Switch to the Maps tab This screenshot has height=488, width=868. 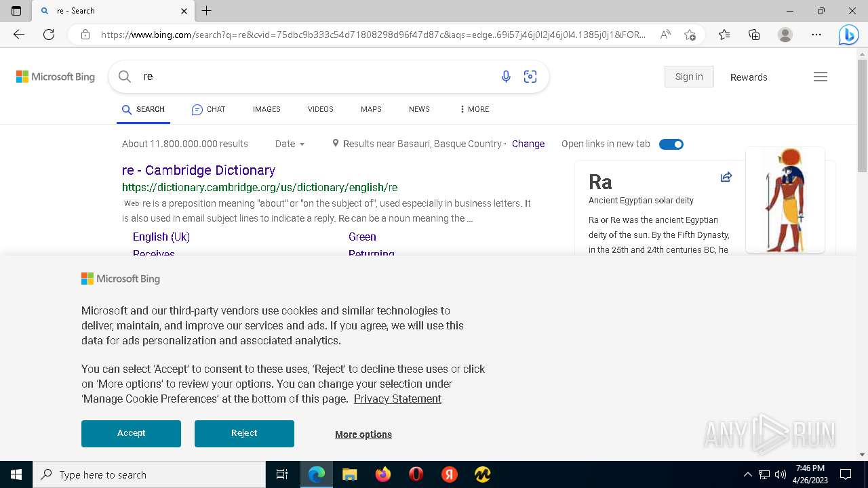[x=371, y=109]
